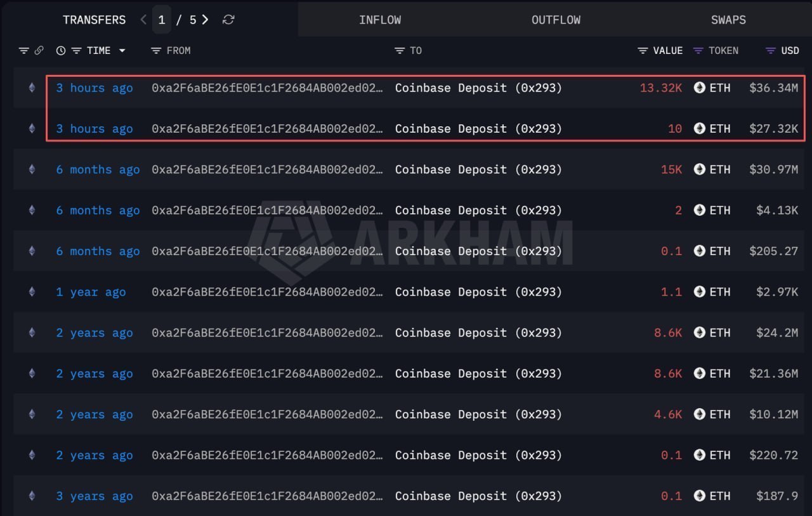Switch to the SWAPS tab
The image size is (812, 516).
click(728, 20)
